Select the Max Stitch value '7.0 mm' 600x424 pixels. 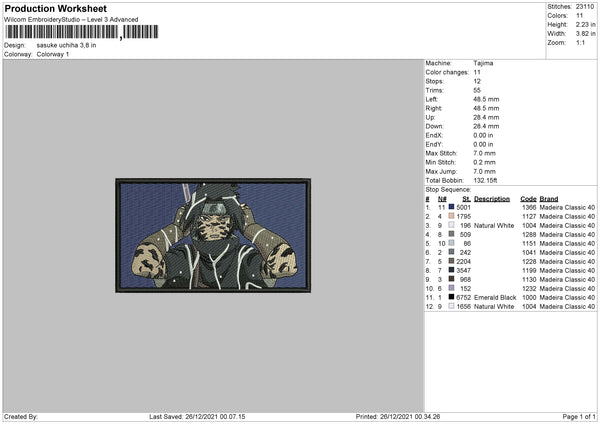(484, 153)
